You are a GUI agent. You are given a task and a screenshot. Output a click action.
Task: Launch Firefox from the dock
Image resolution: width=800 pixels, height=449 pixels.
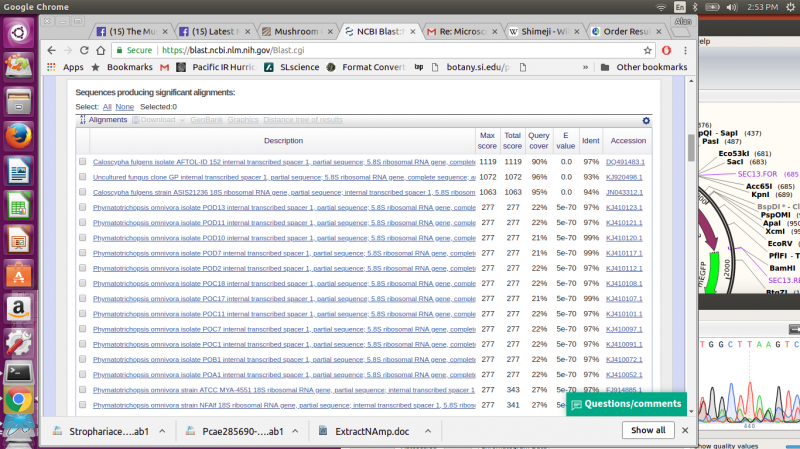point(19,136)
